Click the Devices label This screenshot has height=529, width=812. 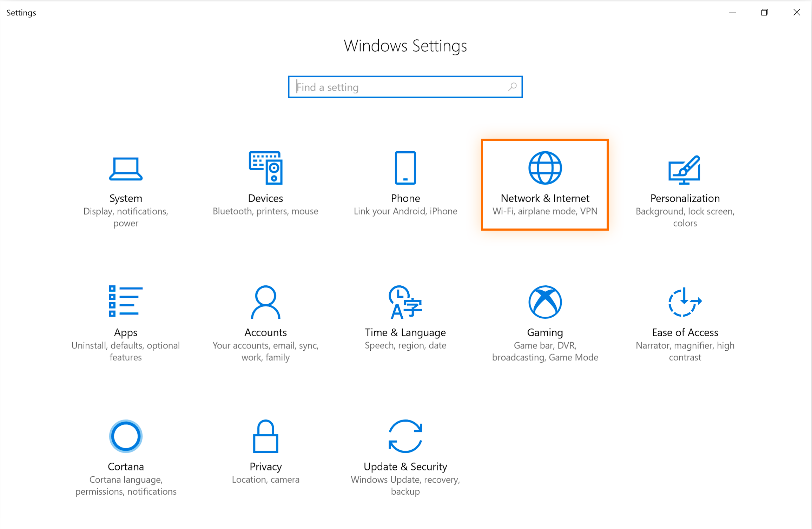click(266, 198)
